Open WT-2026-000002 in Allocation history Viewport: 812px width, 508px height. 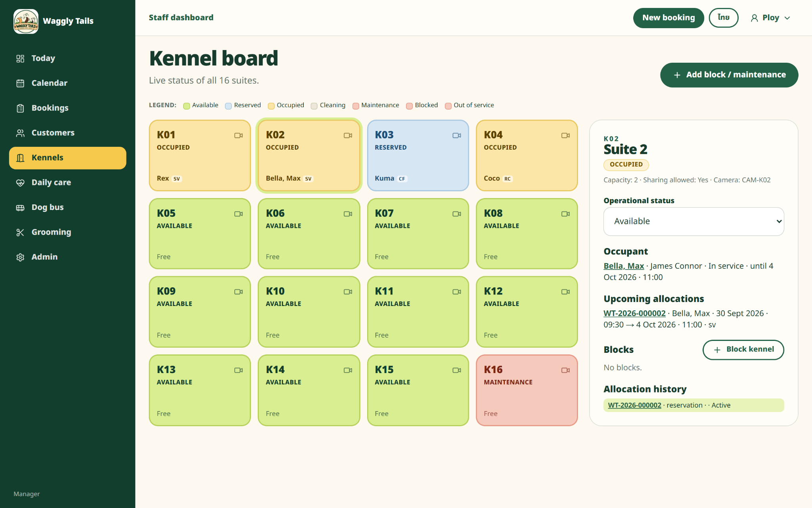pos(634,405)
